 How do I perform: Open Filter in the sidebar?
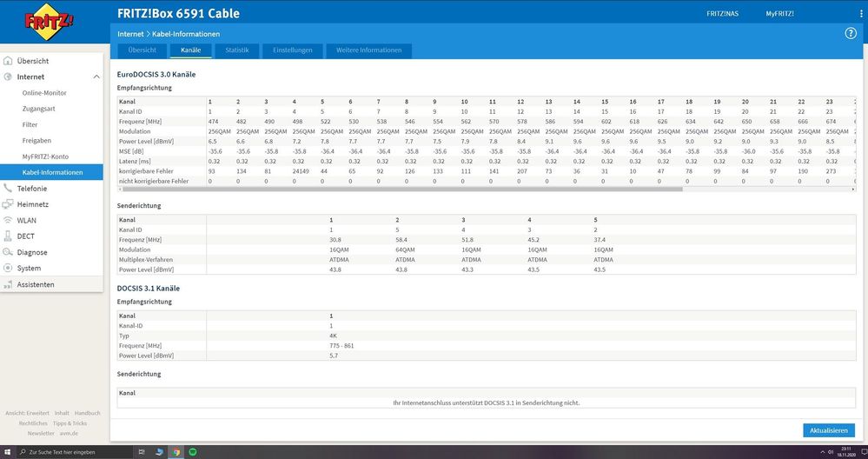(30, 125)
